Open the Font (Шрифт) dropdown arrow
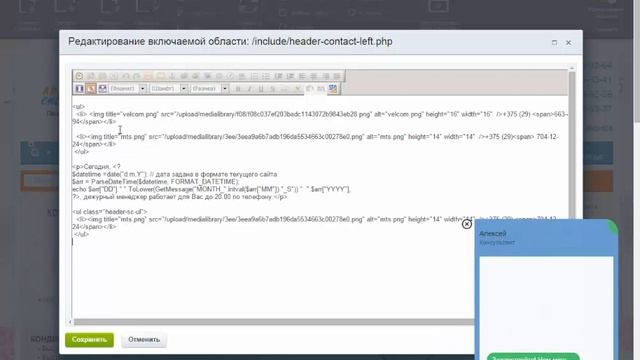640x360 pixels. pyautogui.click(x=184, y=89)
